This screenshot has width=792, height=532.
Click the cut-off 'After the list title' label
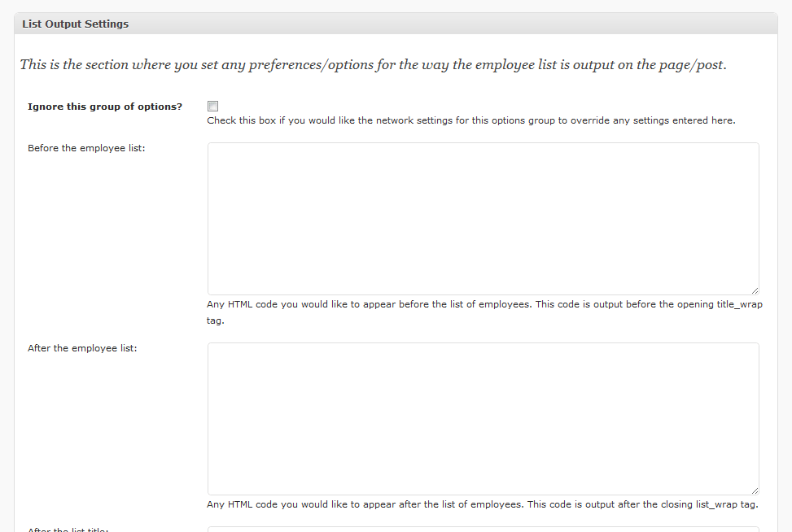pos(68,530)
